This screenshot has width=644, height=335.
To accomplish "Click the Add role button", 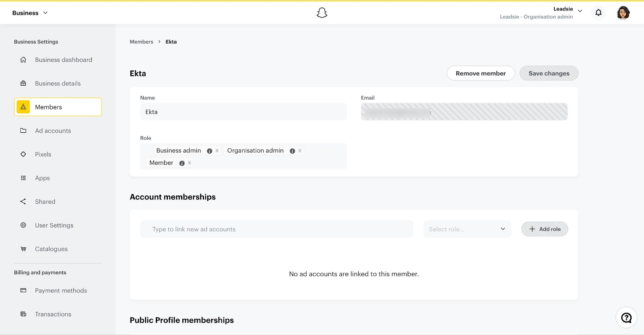I will tap(545, 229).
